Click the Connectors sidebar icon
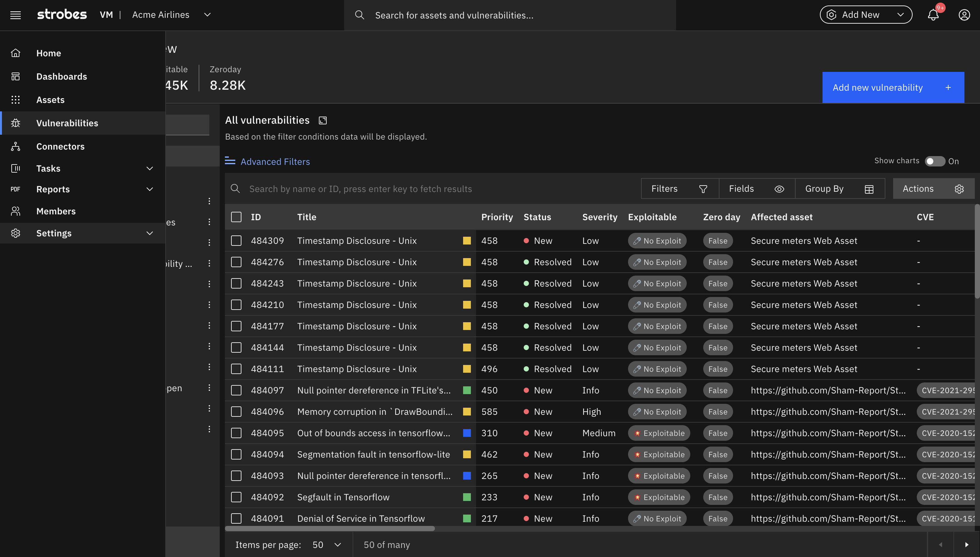This screenshot has width=980, height=557. [x=15, y=146]
